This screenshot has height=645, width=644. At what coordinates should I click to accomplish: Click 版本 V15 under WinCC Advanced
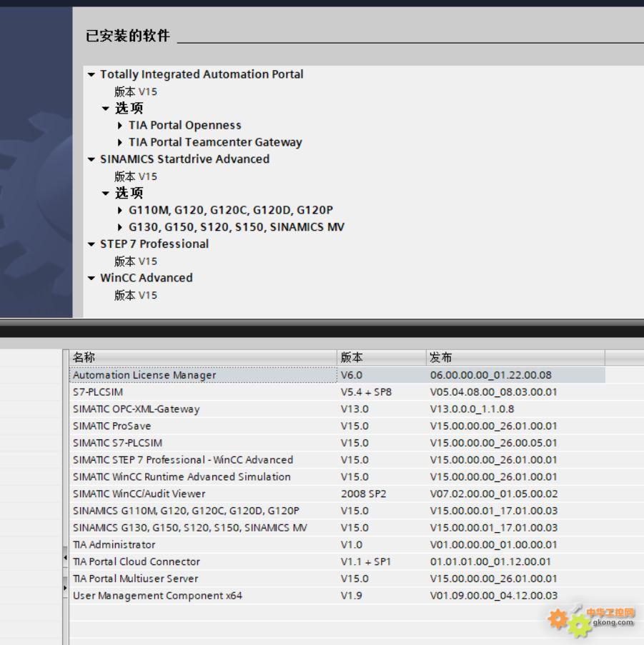(136, 295)
